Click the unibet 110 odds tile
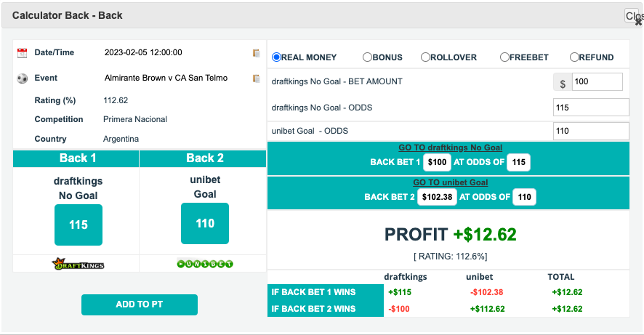The height and width of the screenshot is (335, 644). click(205, 223)
